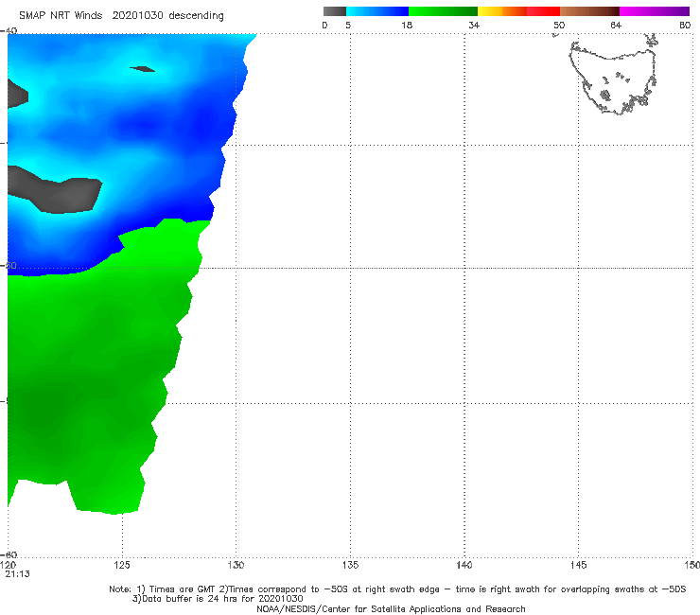Screen dimensions: 700x615
Task: Click the note '3)Data buffer is 24 hrs for 20201030'
Action: pyautogui.click(x=218, y=599)
